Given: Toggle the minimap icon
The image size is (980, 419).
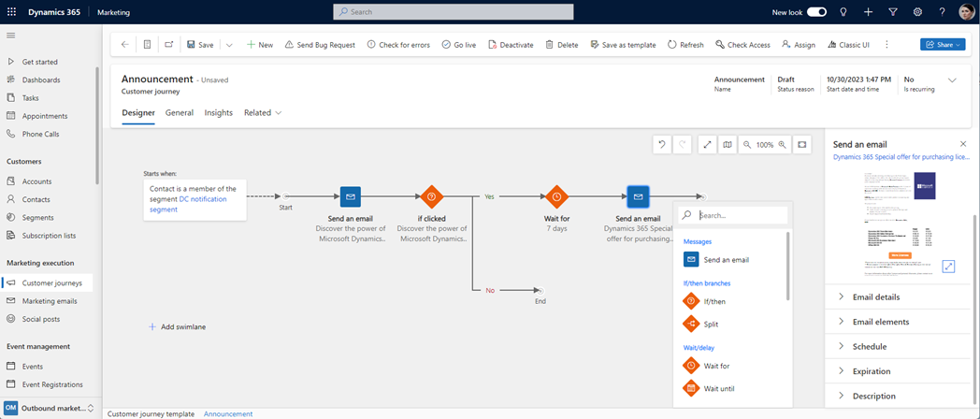Looking at the screenshot, I should 727,144.
